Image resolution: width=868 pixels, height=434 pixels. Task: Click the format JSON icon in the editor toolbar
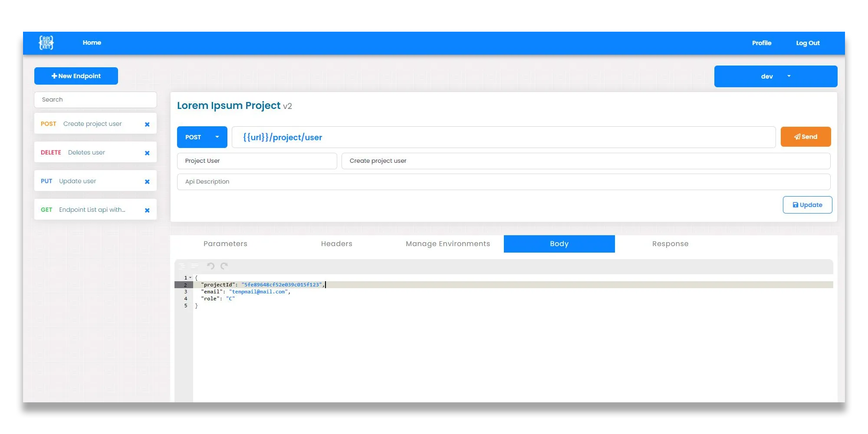[182, 266]
